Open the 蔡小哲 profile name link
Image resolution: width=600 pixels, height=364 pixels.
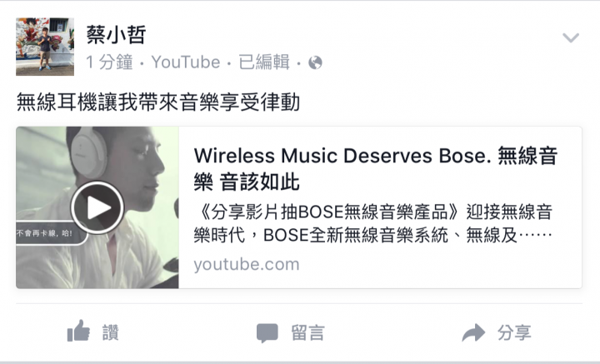116,35
